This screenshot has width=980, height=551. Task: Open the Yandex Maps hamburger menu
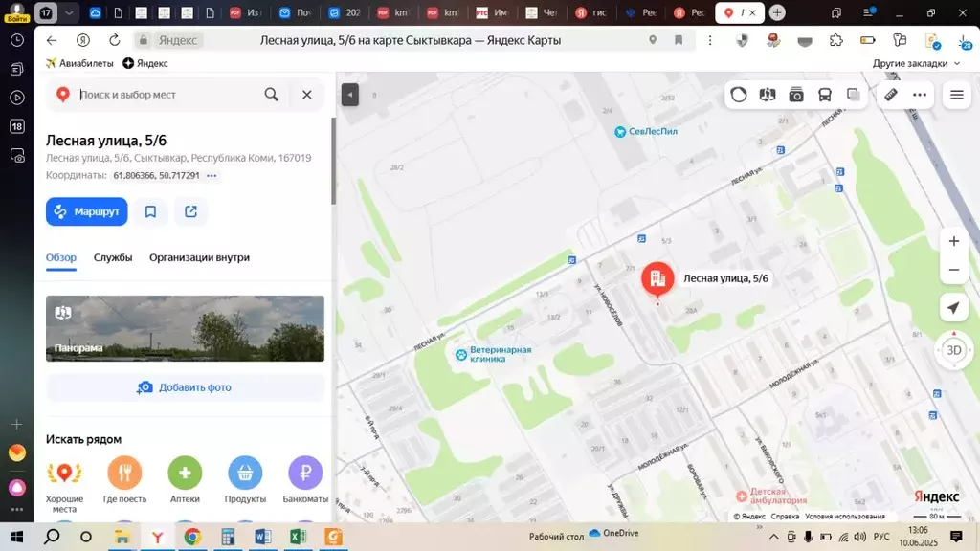(x=957, y=95)
